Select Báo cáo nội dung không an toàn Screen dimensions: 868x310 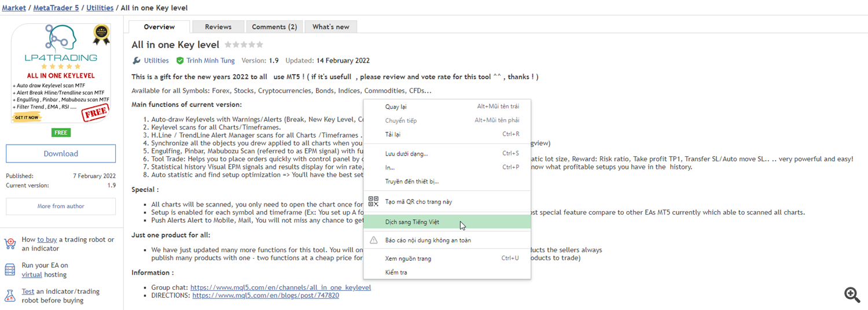[447, 240]
